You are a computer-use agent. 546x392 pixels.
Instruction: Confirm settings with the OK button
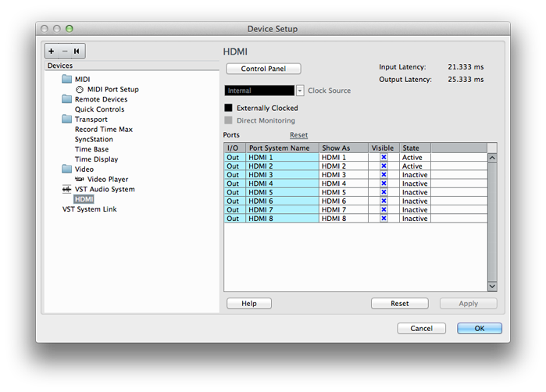coord(480,328)
